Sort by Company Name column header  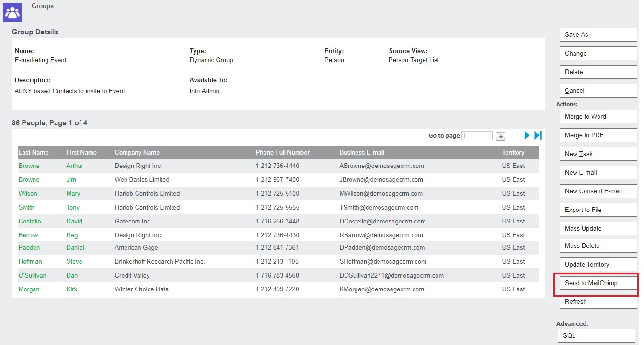click(137, 152)
